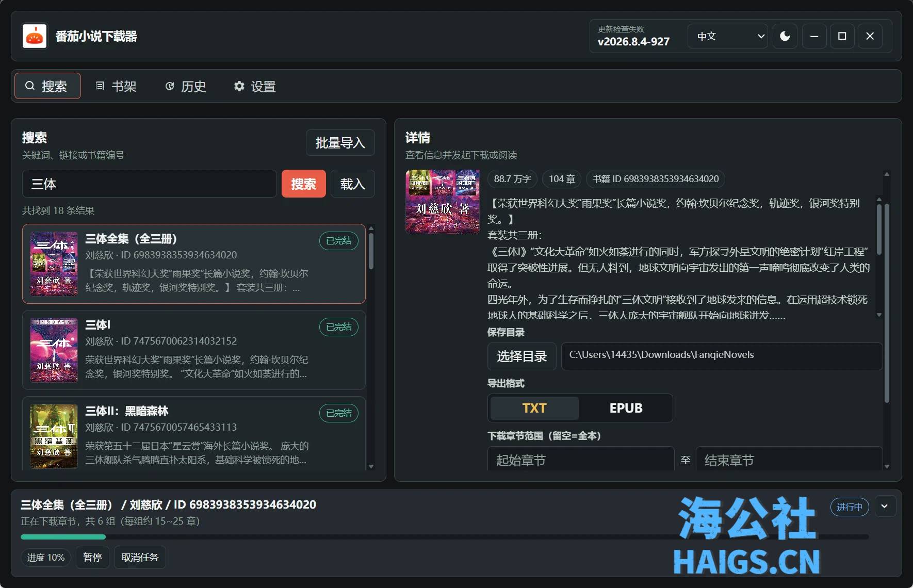Maximize the downloader window
The width and height of the screenshot is (913, 588).
click(842, 36)
